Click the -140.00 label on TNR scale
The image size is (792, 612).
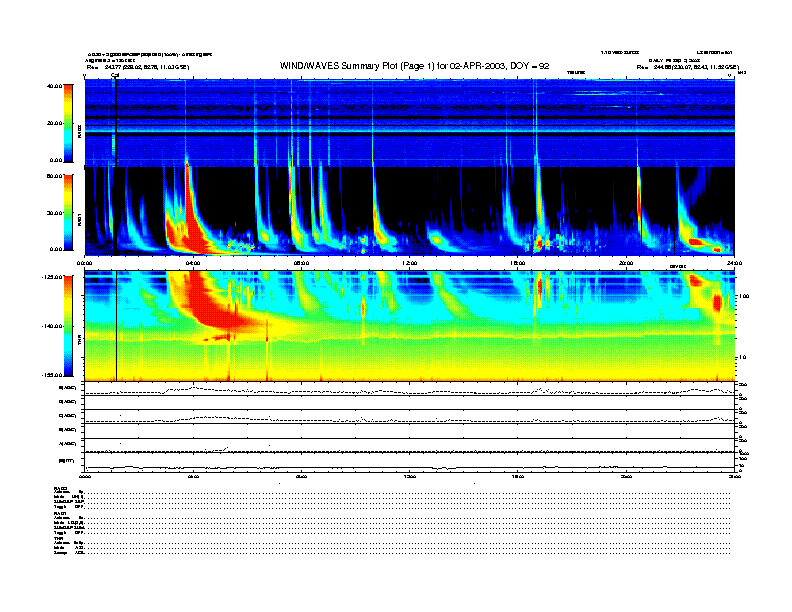point(52,326)
